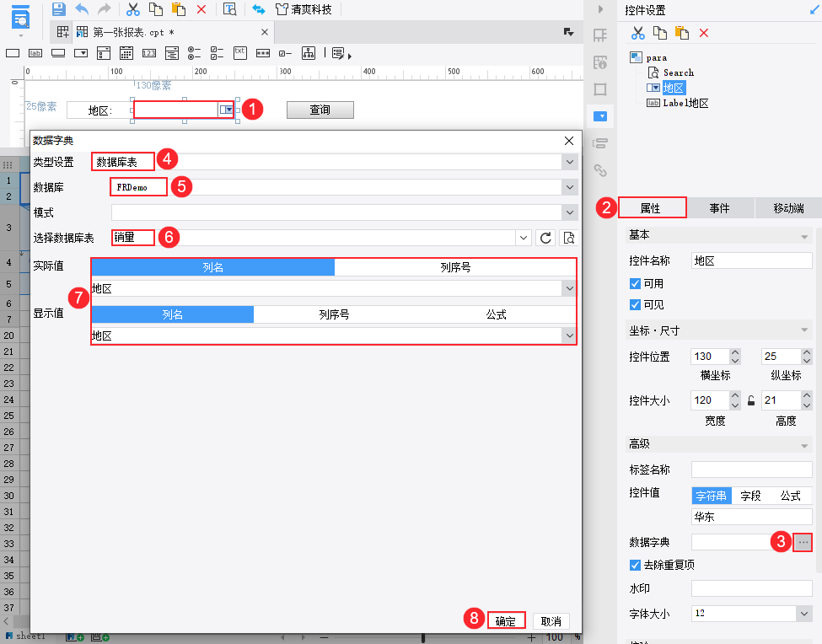
Task: Increase the 横坐标 position value
Action: [735, 352]
